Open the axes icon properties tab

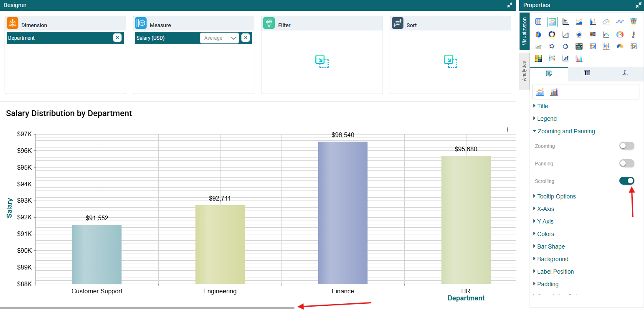click(624, 73)
